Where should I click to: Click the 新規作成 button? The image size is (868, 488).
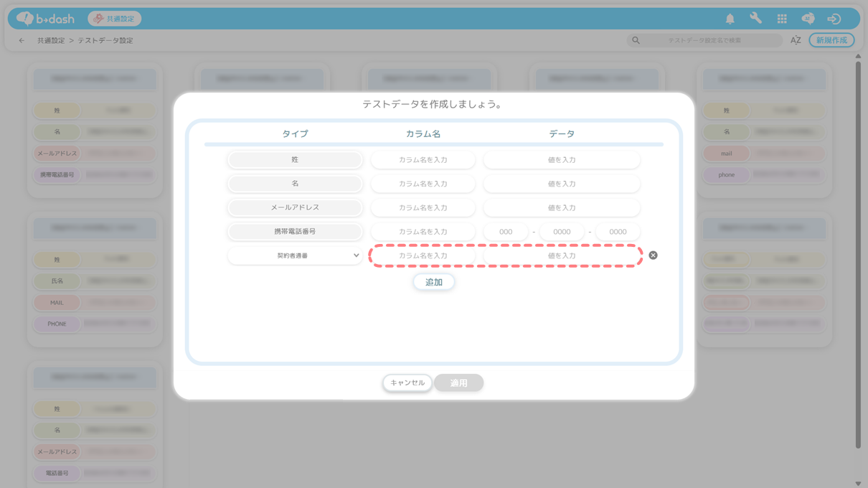click(x=831, y=40)
